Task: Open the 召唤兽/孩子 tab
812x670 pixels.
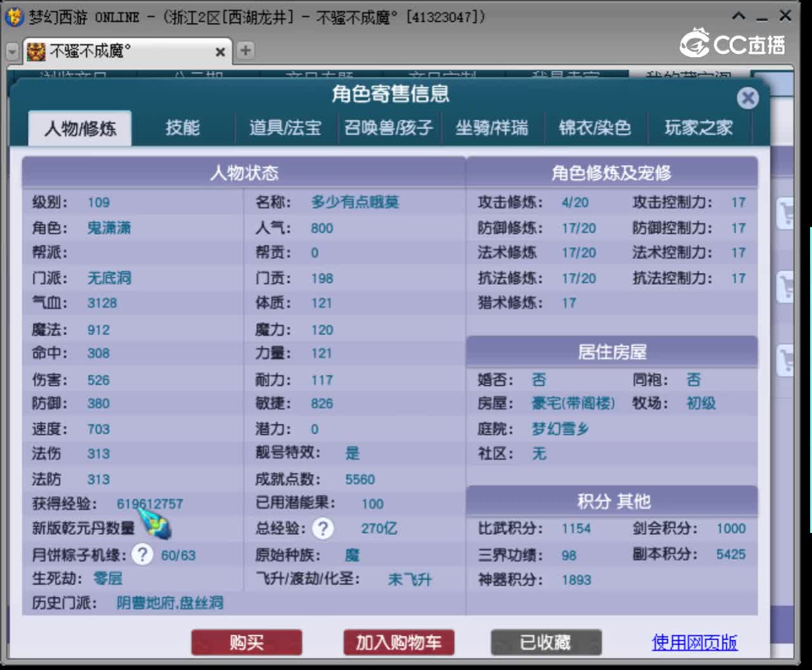Action: (x=389, y=128)
